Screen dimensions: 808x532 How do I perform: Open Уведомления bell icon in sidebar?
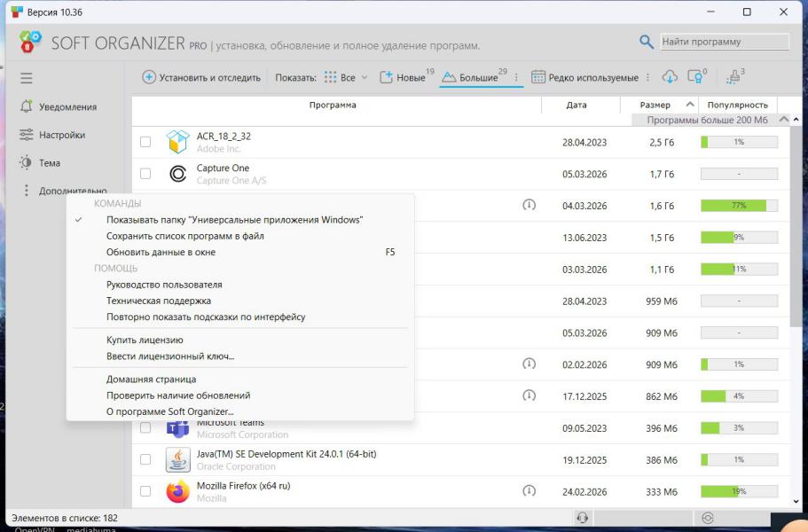(27, 106)
